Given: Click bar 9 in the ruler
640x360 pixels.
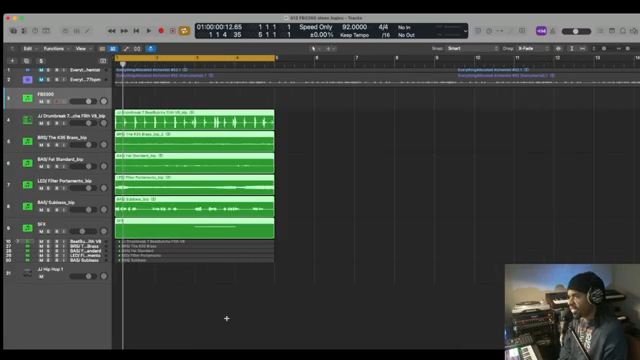Looking at the screenshot, I should (x=436, y=58).
